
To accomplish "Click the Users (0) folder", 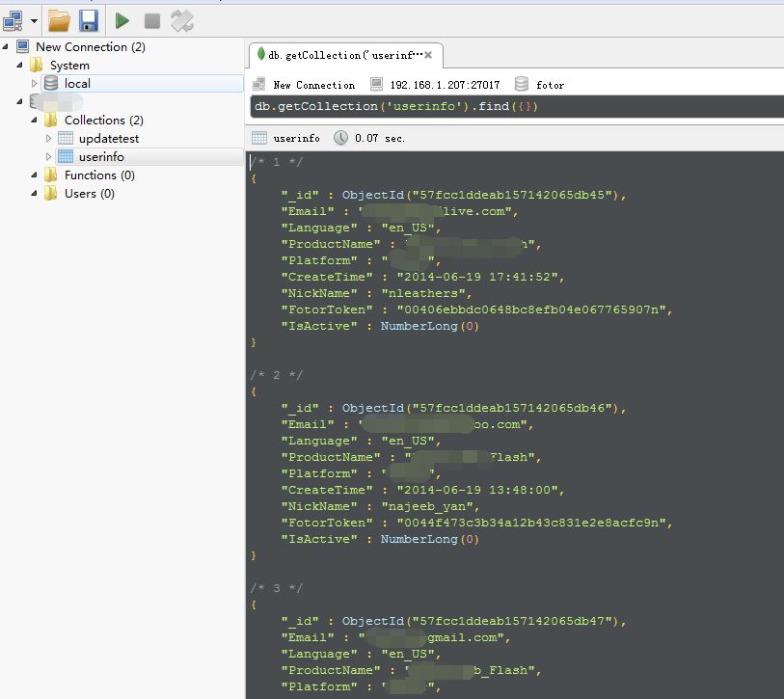I will click(89, 194).
